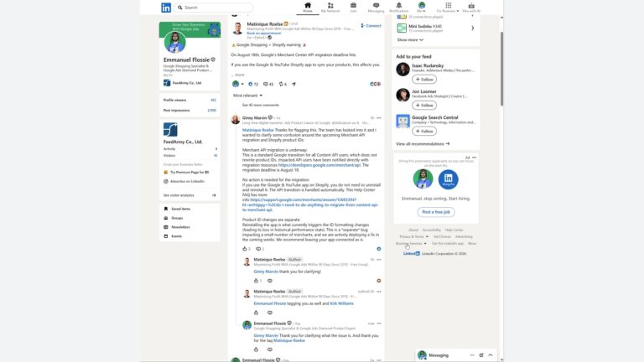Open Profile viewers stats
This screenshot has width=644, height=362.
(190, 101)
